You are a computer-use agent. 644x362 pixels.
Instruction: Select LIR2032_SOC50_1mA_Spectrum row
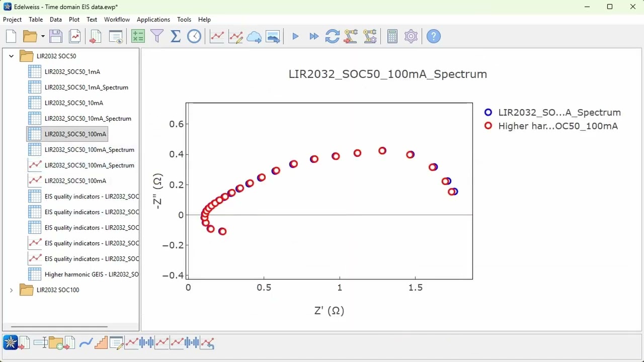[x=86, y=87]
